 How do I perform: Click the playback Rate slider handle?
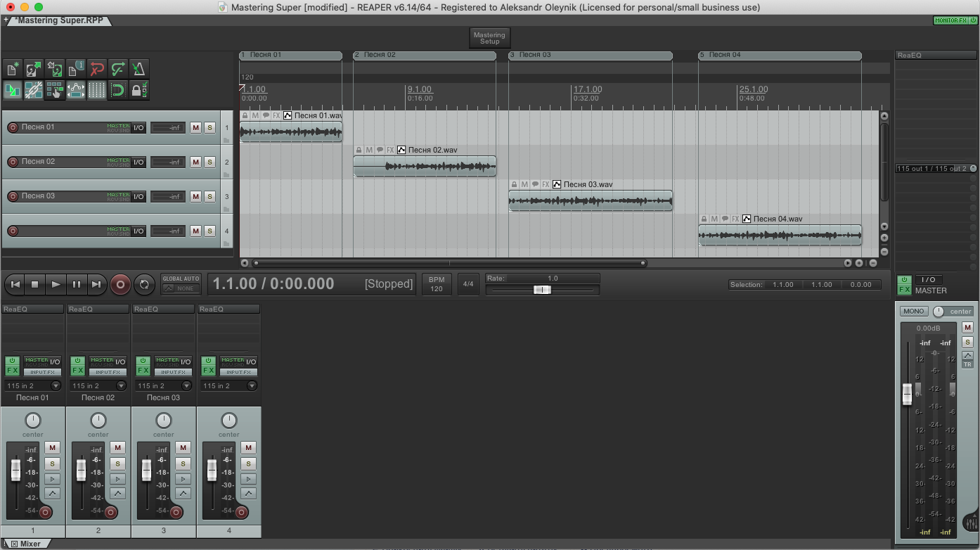tap(542, 290)
